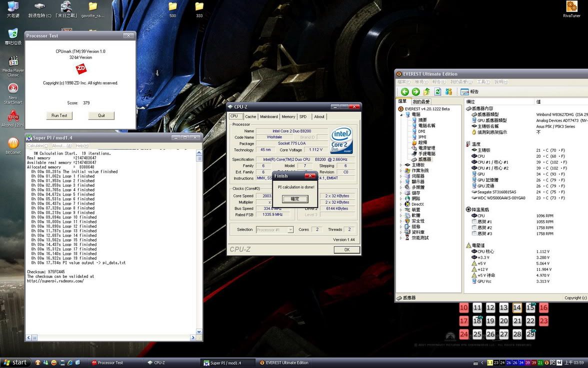The width and height of the screenshot is (588, 368).
Task: Open the Alcohol 120% desktop icon
Action: pos(13,118)
